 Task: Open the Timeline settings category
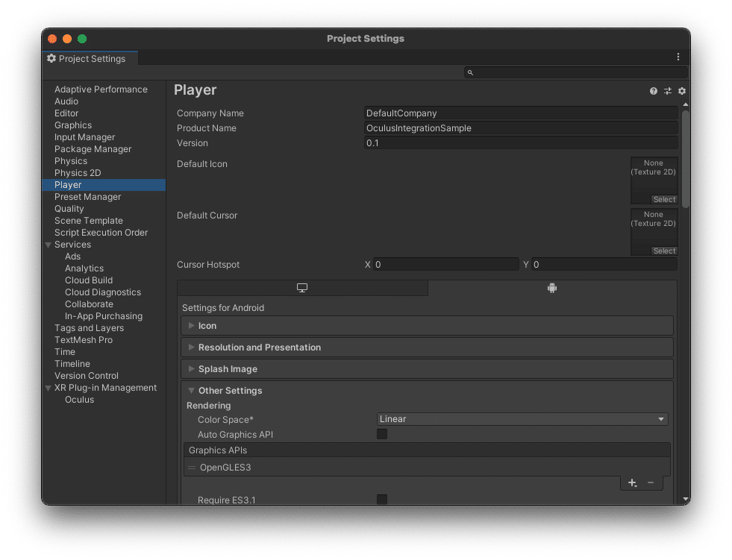pos(72,364)
